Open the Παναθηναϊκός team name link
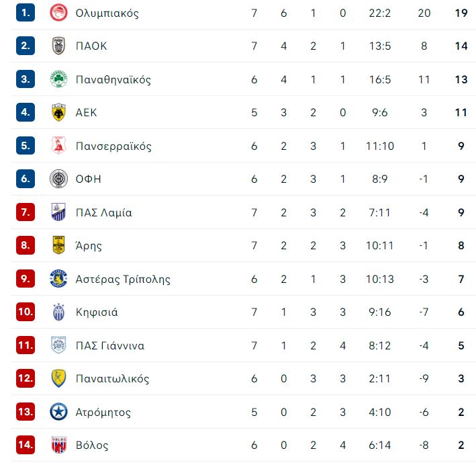 point(113,79)
